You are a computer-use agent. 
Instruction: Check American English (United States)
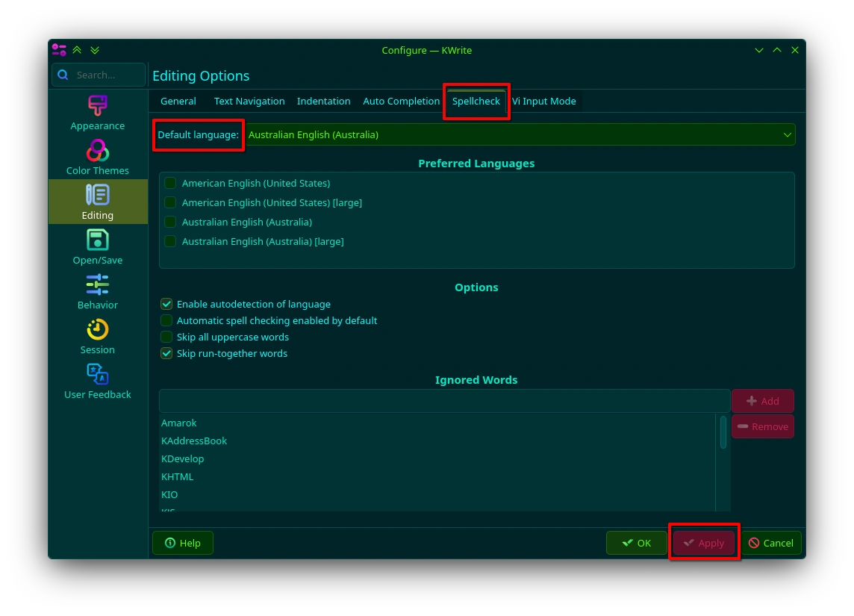pos(170,183)
